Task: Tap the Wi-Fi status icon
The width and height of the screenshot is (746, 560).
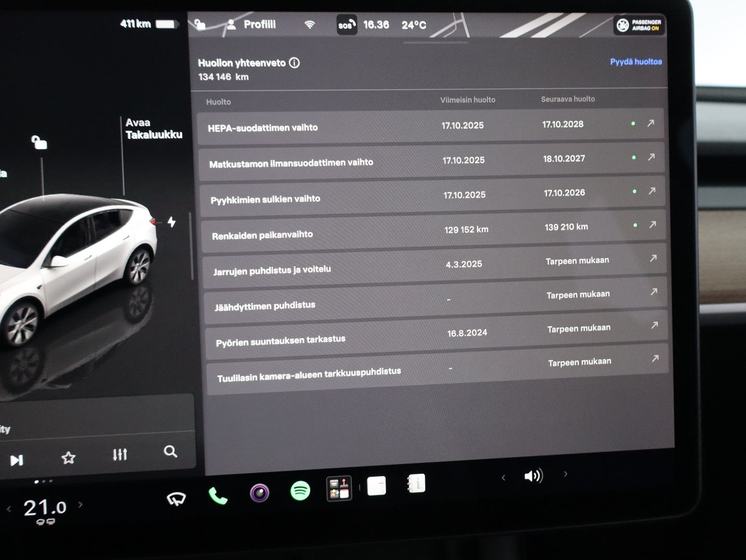Action: [x=310, y=24]
